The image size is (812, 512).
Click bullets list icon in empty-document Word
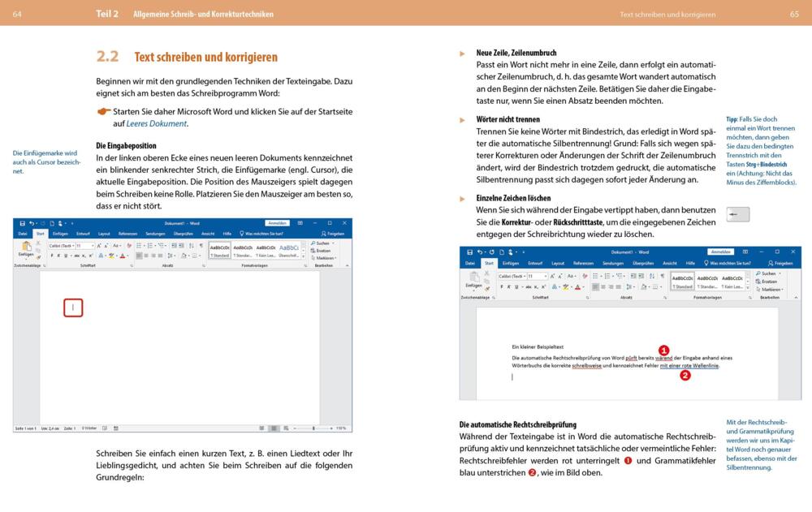139,246
